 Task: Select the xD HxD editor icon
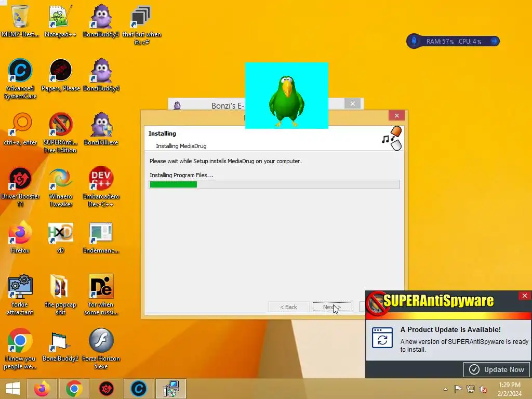(x=60, y=237)
